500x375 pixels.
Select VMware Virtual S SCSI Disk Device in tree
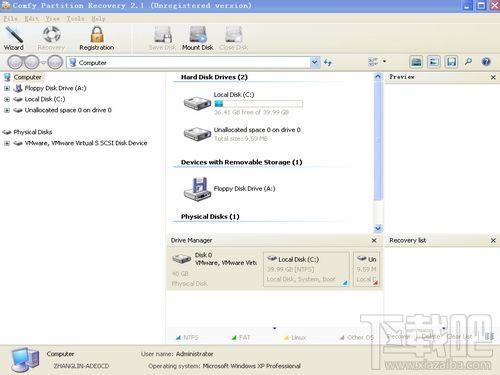click(x=86, y=143)
